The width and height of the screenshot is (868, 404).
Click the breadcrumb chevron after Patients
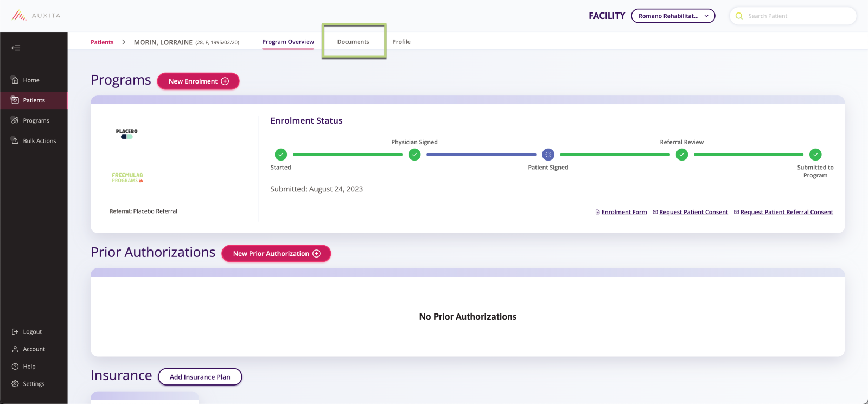tap(124, 42)
